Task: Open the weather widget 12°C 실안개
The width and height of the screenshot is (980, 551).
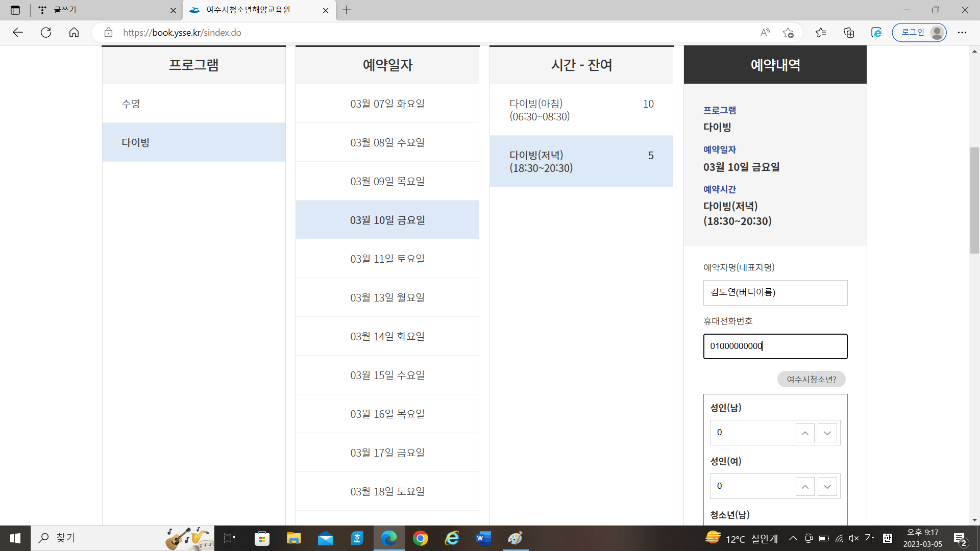Action: [742, 538]
